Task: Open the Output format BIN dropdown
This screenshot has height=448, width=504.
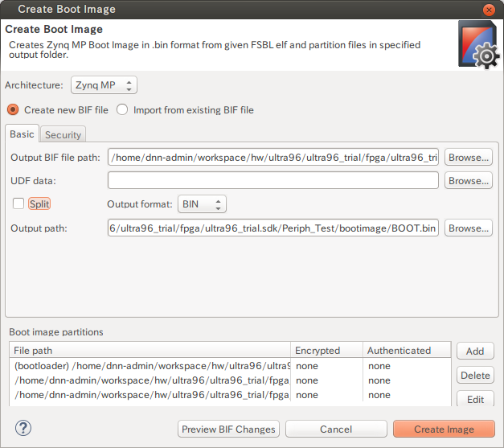Action: (202, 204)
